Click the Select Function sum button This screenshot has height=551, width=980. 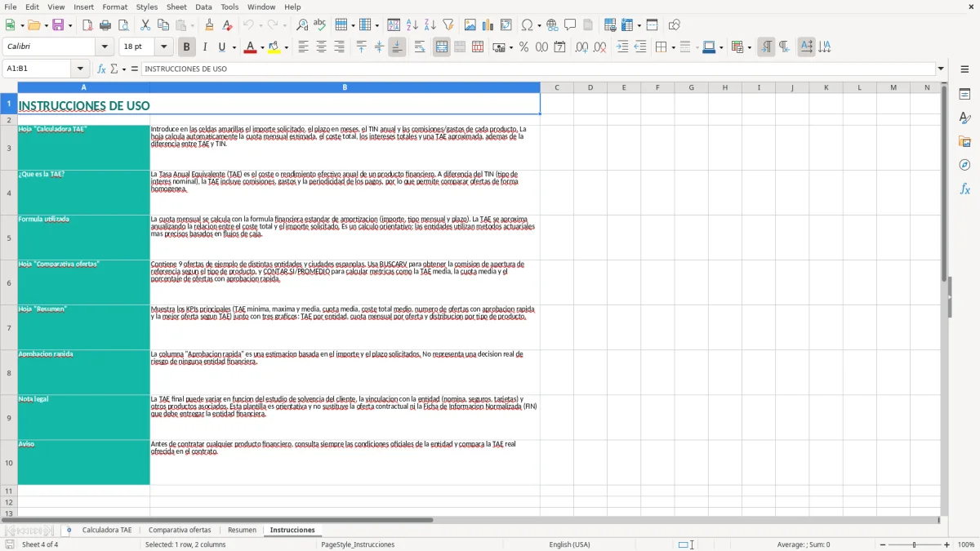(x=114, y=69)
